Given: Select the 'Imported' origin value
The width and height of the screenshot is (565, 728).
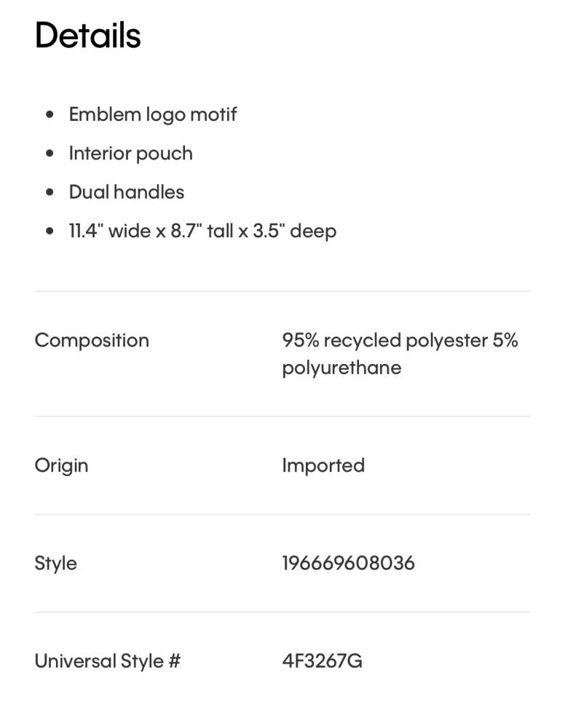Looking at the screenshot, I should [x=323, y=465].
